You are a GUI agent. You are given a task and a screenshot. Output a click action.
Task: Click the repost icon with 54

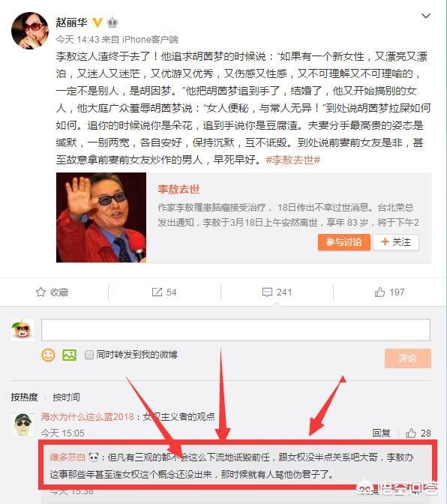(157, 292)
